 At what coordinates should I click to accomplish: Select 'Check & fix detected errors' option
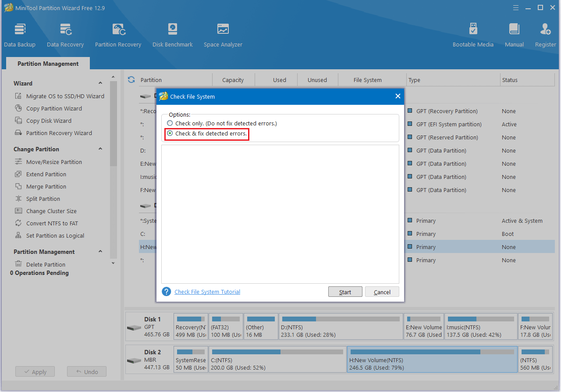(x=170, y=133)
